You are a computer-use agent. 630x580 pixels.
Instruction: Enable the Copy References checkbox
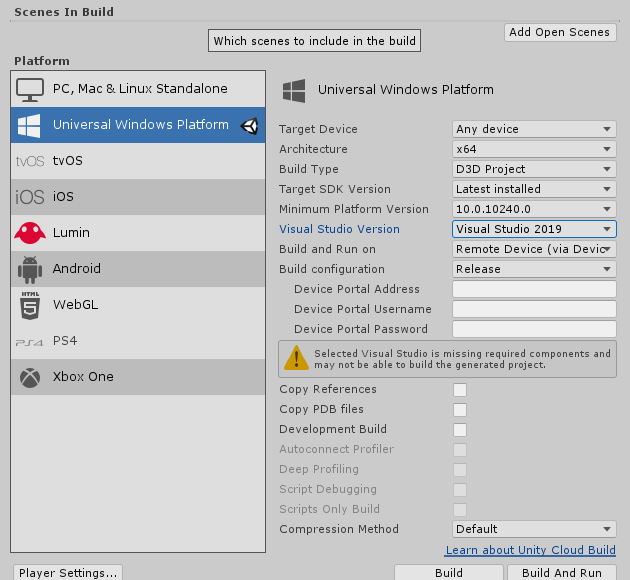460,389
